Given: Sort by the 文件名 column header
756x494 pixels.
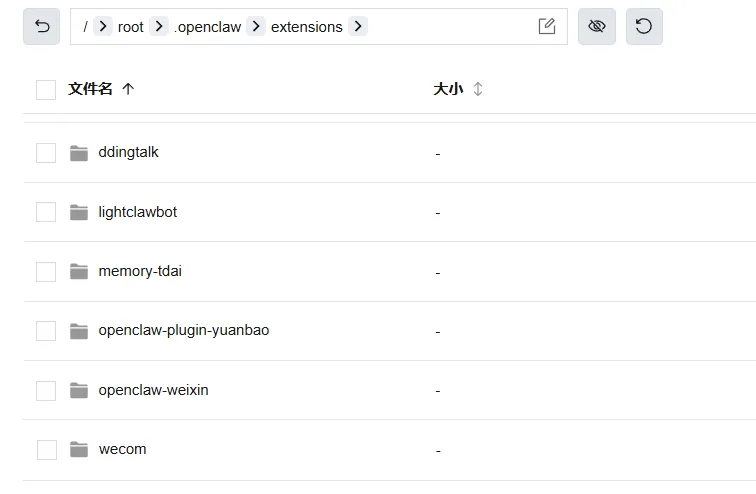Looking at the screenshot, I should (x=90, y=89).
